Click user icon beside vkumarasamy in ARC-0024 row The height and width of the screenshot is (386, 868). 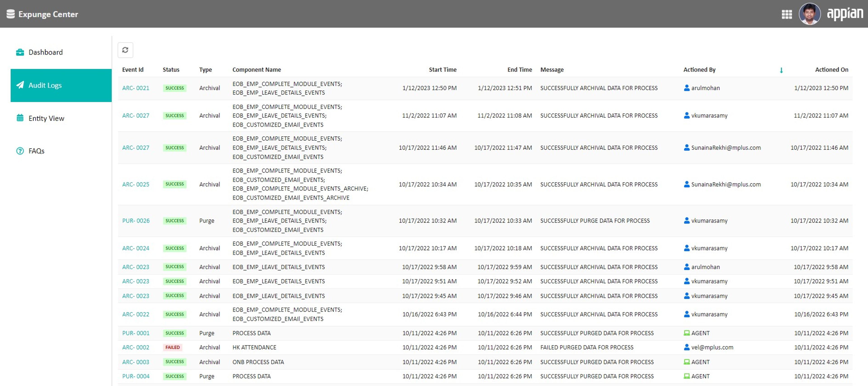(x=686, y=248)
